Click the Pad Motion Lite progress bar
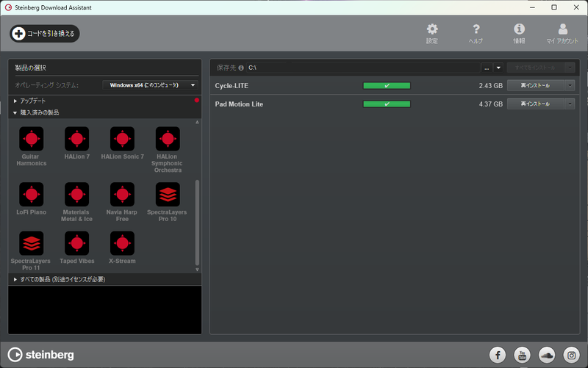Image resolution: width=588 pixels, height=368 pixels. click(387, 104)
